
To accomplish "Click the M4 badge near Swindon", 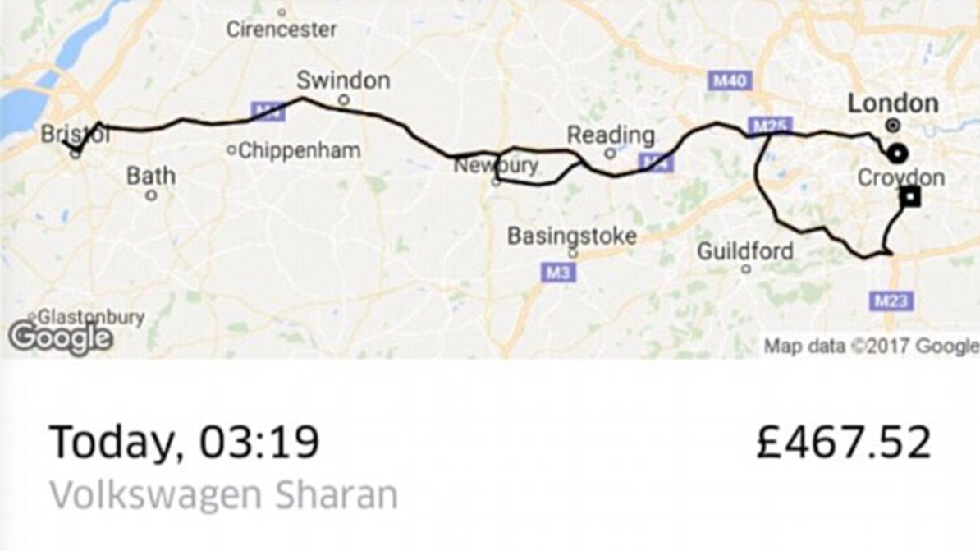I will (268, 112).
